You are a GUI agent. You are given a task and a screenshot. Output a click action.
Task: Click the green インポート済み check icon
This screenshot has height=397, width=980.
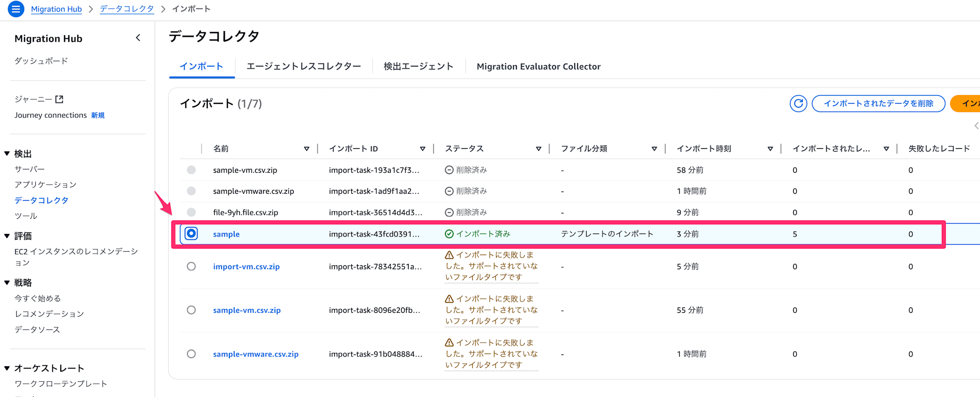(449, 234)
